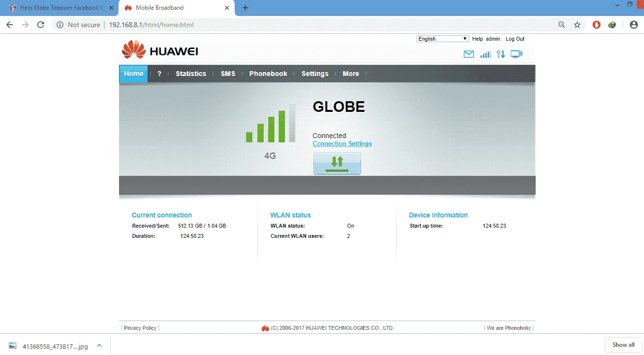This screenshot has width=644, height=355.
Task: Go back to the previous page
Action: point(10,25)
